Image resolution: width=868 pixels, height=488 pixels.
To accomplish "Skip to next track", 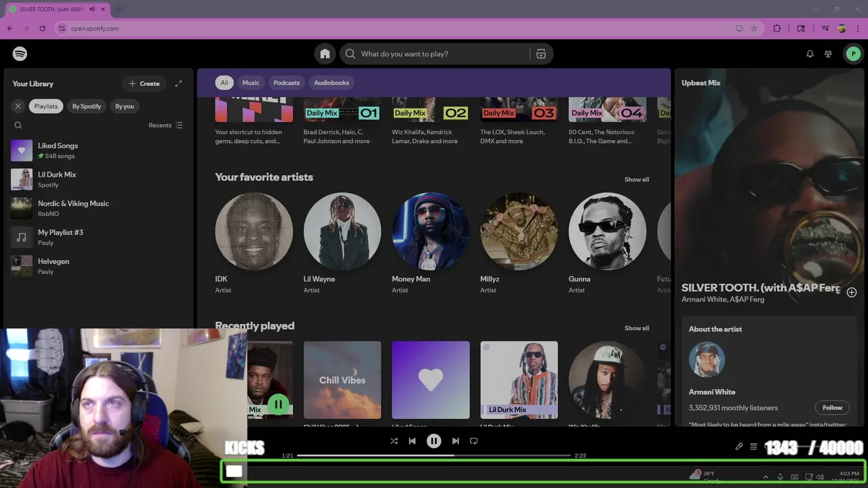I will (x=456, y=441).
